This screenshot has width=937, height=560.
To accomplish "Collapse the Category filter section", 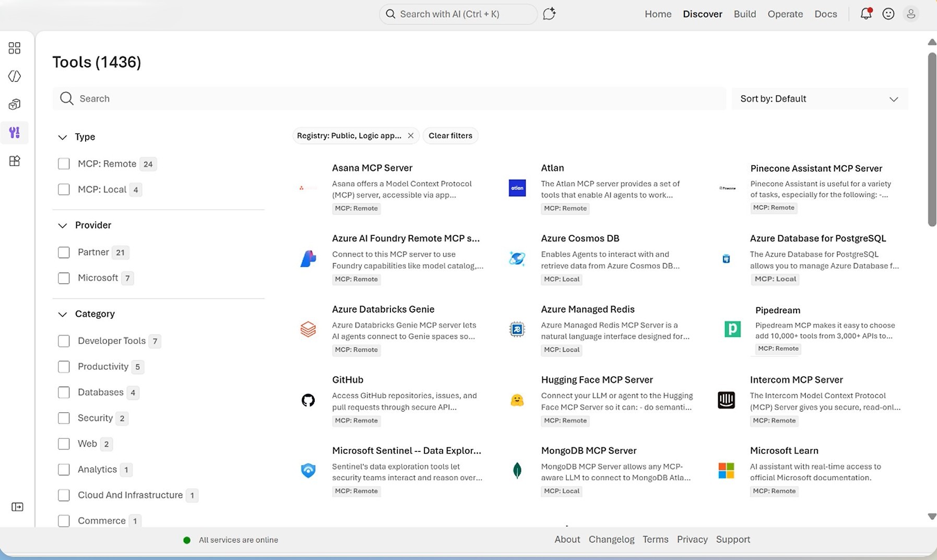I will [x=63, y=314].
